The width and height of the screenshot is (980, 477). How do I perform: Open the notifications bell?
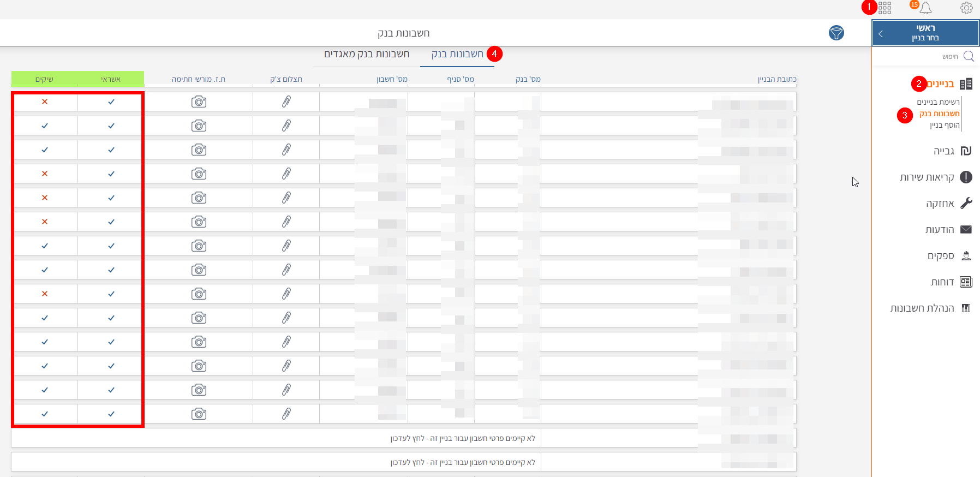pyautogui.click(x=925, y=8)
